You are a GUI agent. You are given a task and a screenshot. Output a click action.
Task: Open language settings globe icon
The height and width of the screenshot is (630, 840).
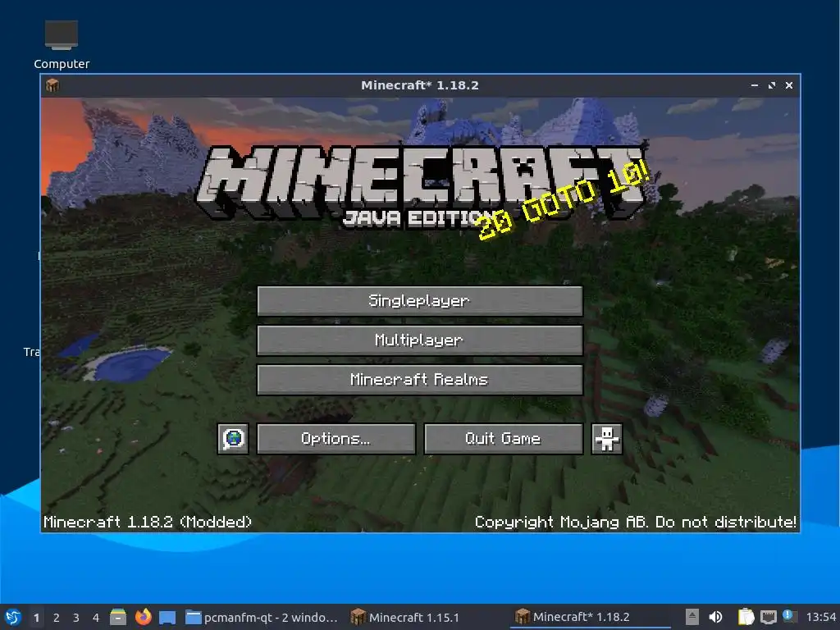pyautogui.click(x=233, y=439)
